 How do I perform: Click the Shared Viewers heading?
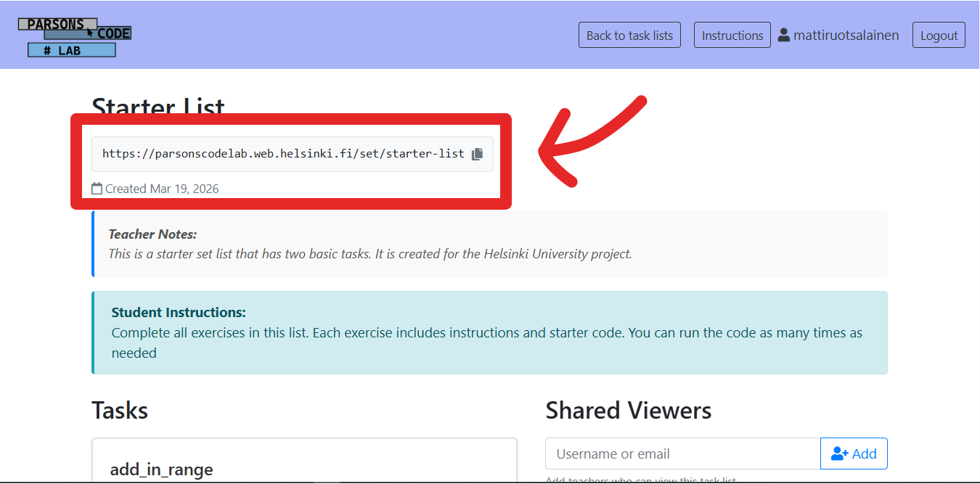[x=628, y=410]
